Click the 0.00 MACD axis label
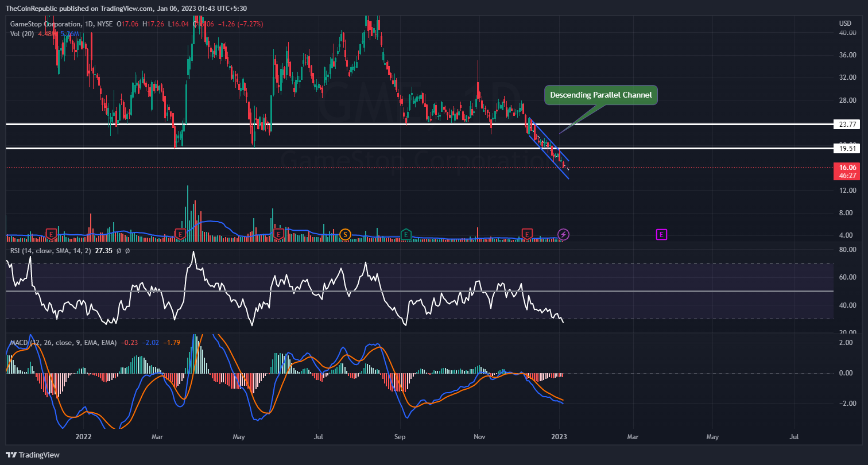Screen dimensions: 868x465 [847, 373]
